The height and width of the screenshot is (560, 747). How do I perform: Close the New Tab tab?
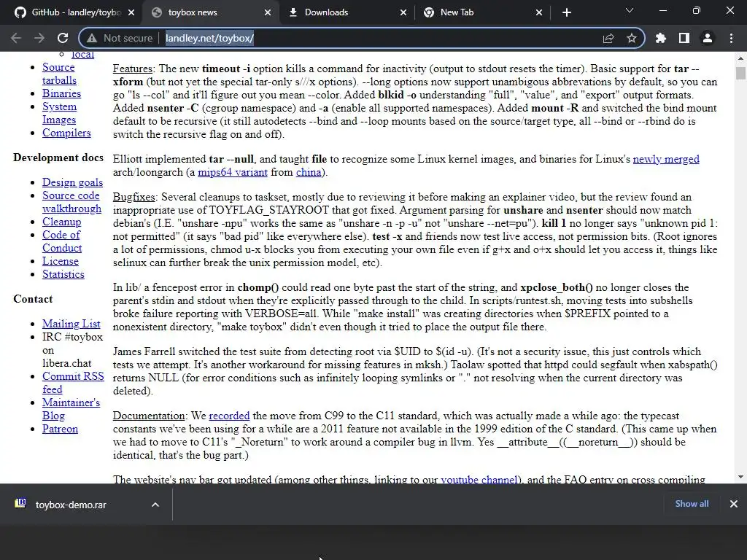(x=539, y=12)
